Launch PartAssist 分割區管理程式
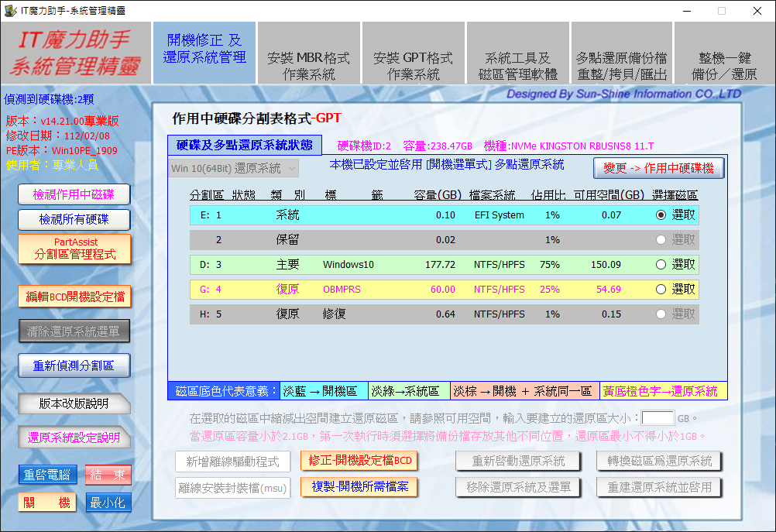This screenshot has width=776, height=532. point(74,249)
